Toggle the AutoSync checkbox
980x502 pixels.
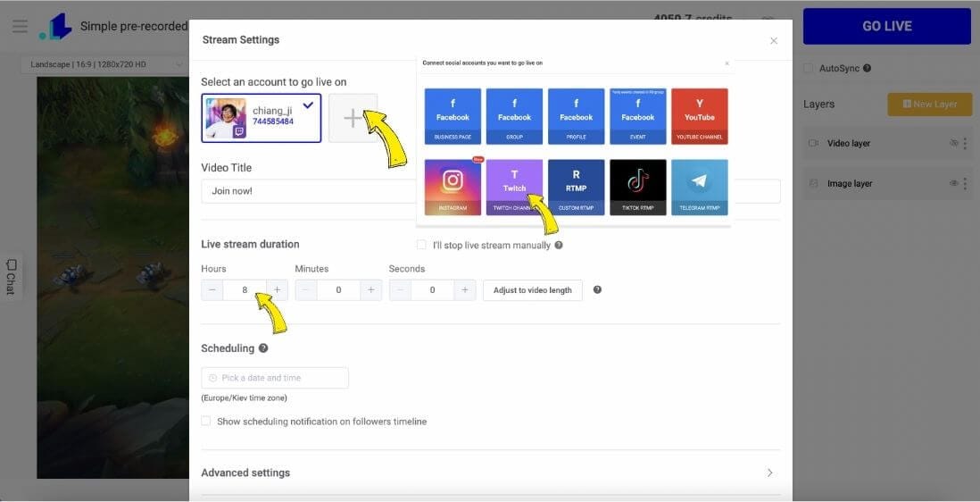coord(808,68)
